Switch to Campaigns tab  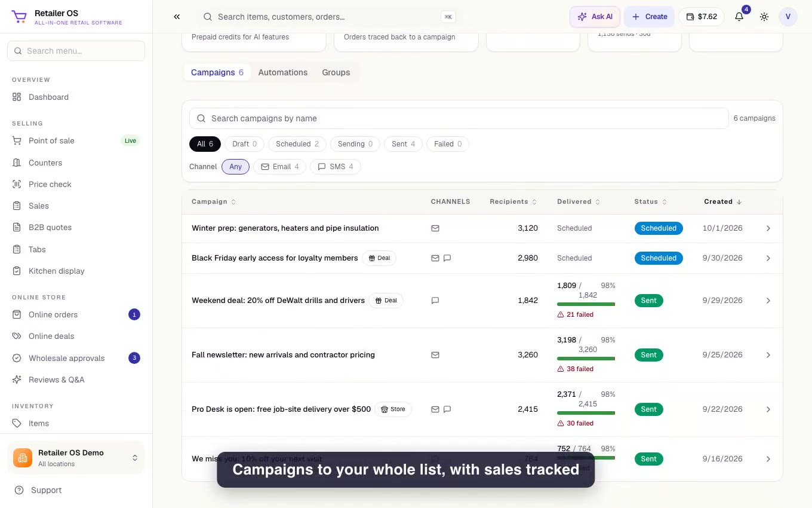[x=217, y=72]
